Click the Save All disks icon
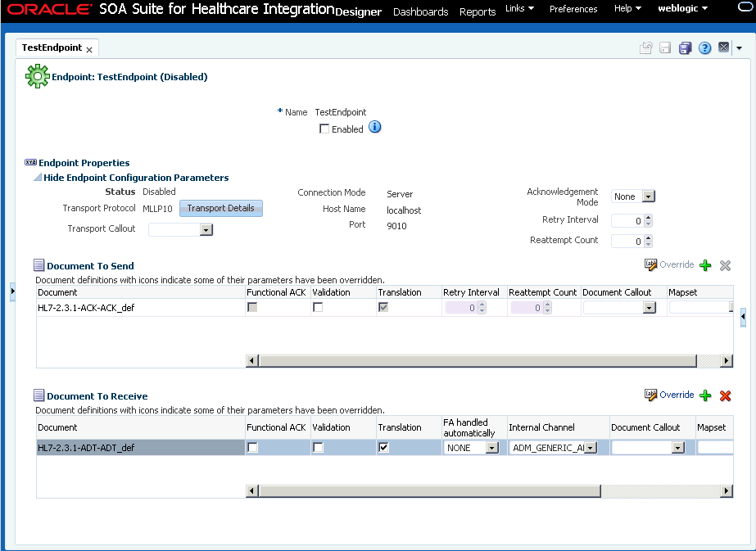This screenshot has height=551, width=756. 685,47
